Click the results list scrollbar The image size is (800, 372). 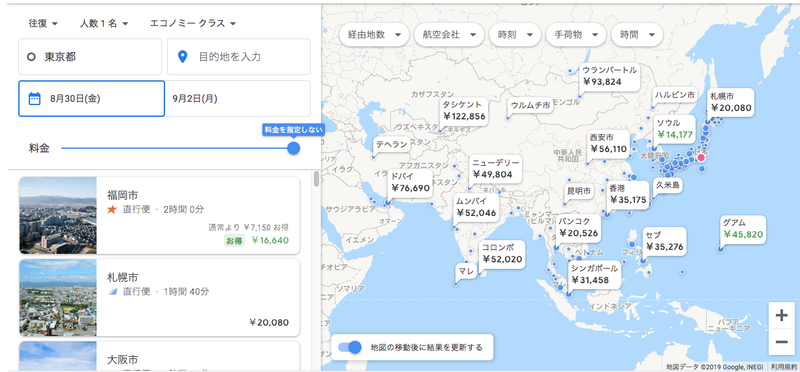[316, 179]
